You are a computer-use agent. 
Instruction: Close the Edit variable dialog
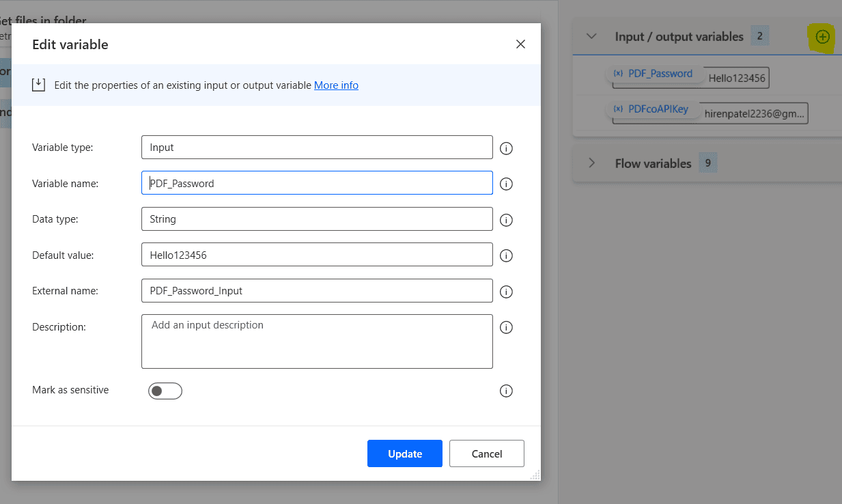(x=520, y=44)
